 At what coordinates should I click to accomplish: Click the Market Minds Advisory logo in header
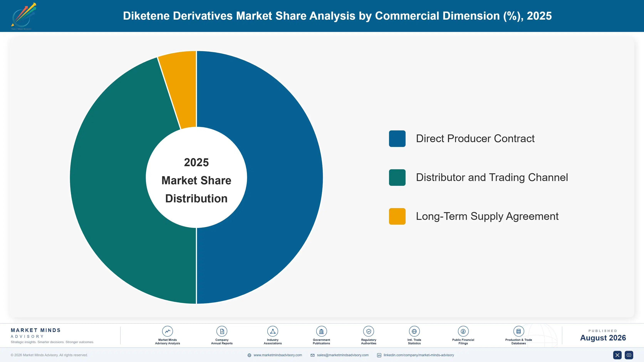pyautogui.click(x=23, y=16)
